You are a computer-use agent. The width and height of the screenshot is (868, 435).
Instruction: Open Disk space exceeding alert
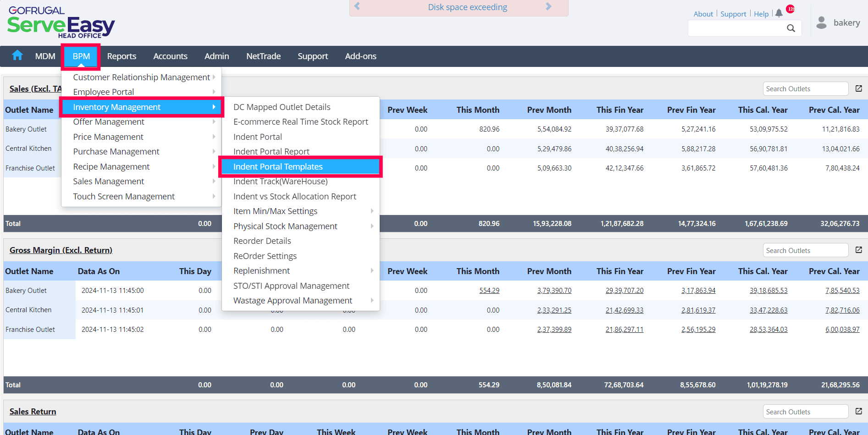tap(467, 7)
